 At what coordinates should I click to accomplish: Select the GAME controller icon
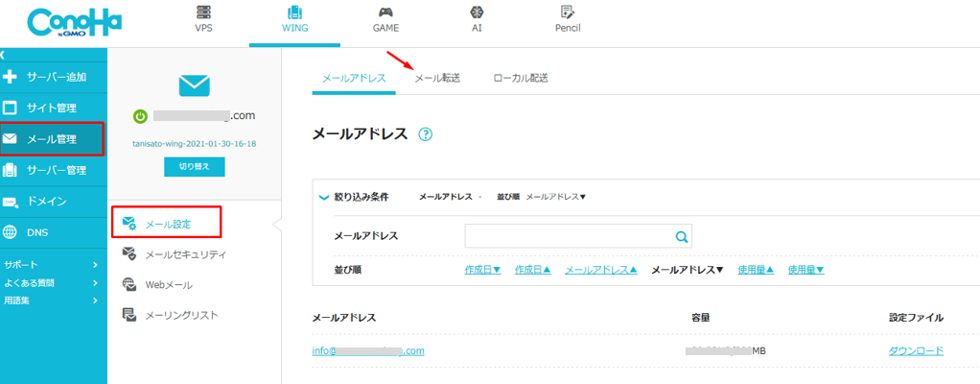tap(385, 13)
